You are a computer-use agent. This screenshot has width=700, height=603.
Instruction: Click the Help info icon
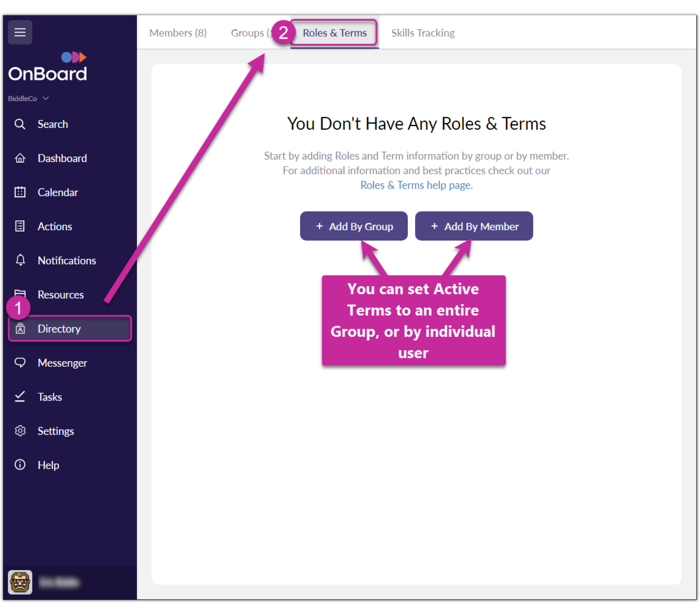20,465
